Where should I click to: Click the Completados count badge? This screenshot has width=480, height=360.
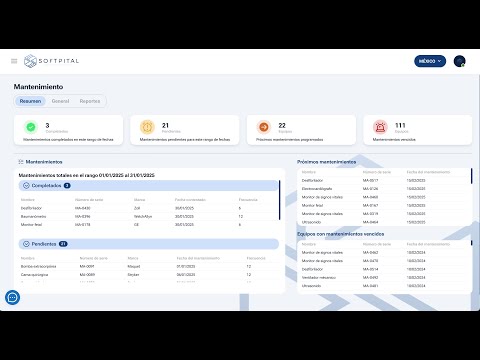coord(67,186)
